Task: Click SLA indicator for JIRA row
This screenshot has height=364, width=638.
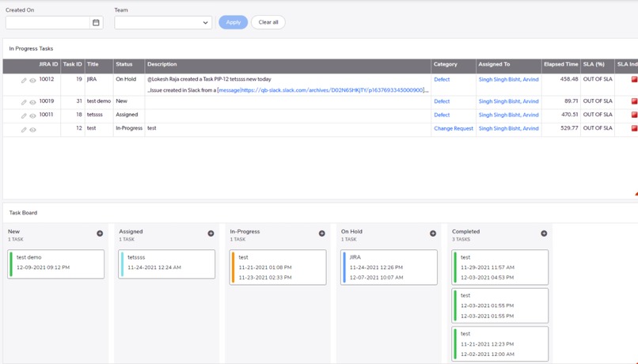Action: tap(634, 79)
